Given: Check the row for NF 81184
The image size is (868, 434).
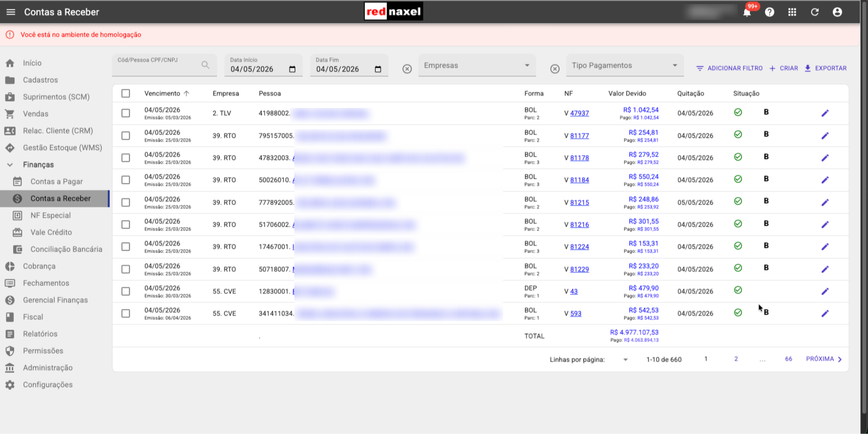Looking at the screenshot, I should 126,180.
